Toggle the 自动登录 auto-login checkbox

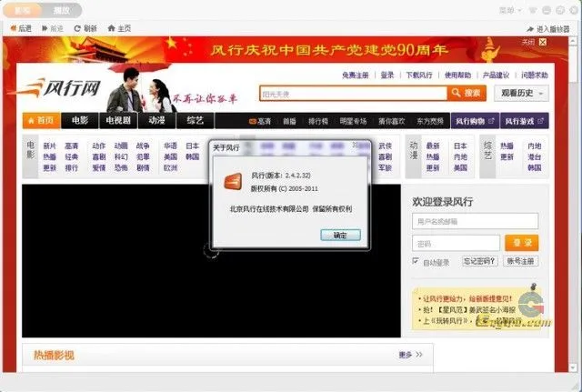(x=416, y=261)
